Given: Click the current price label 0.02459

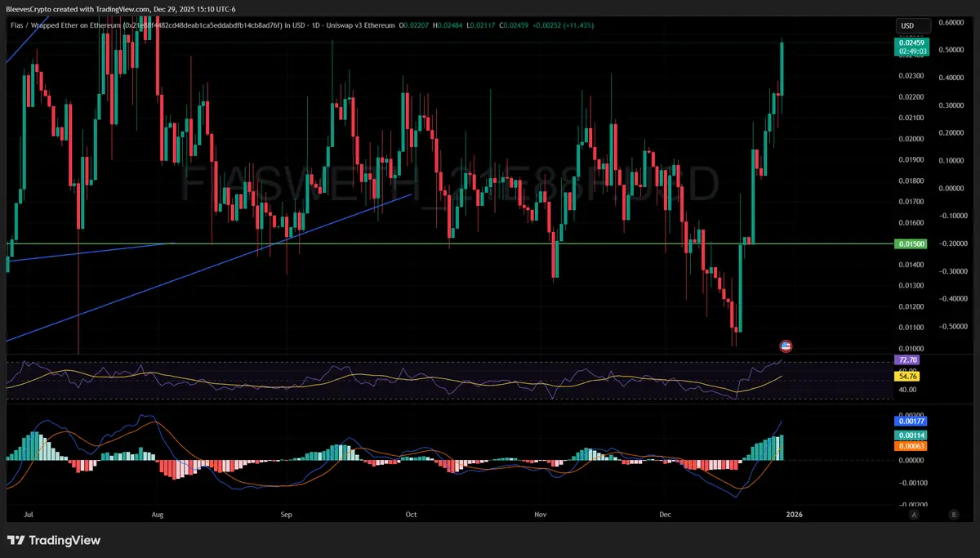Looking at the screenshot, I should [911, 42].
